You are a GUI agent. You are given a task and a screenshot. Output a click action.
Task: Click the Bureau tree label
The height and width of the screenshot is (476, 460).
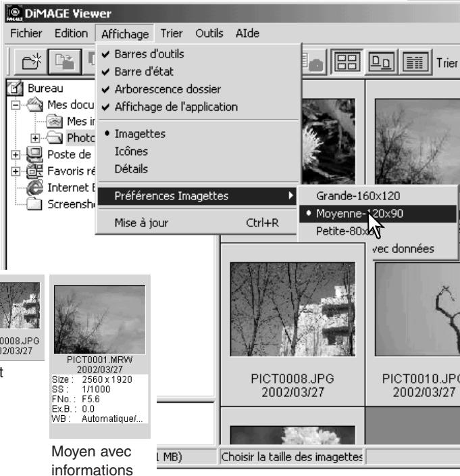(x=45, y=89)
